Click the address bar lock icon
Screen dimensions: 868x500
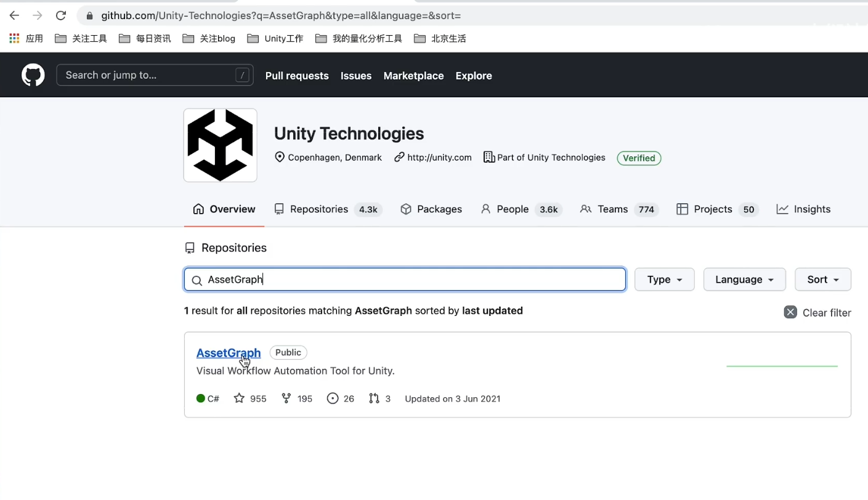[x=90, y=16]
